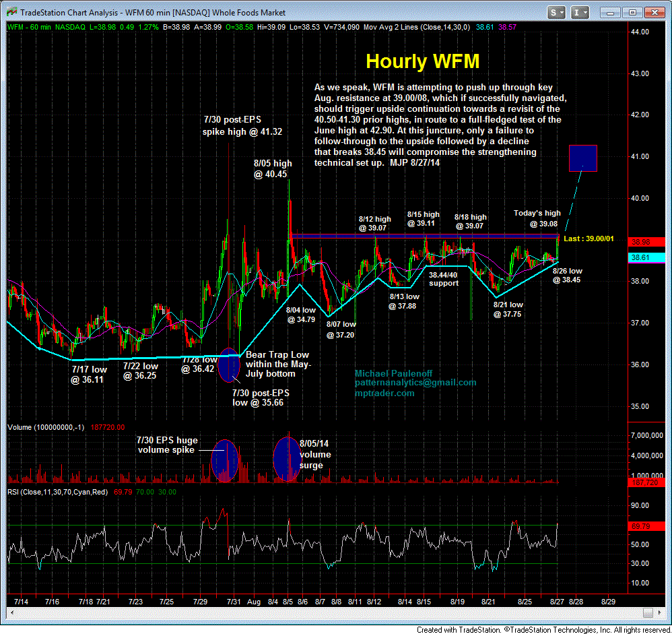Select the '7/17 low @ 36.11' annotation
Screen dimensions: 672x634
point(89,375)
